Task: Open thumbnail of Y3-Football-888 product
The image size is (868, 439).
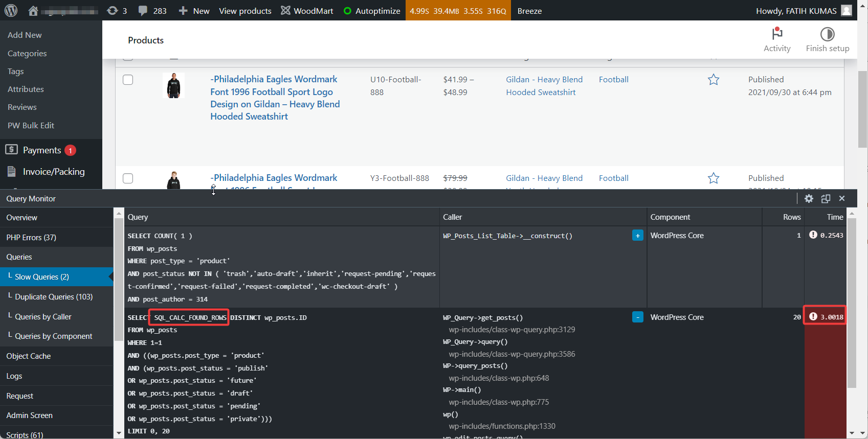Action: [x=174, y=180]
